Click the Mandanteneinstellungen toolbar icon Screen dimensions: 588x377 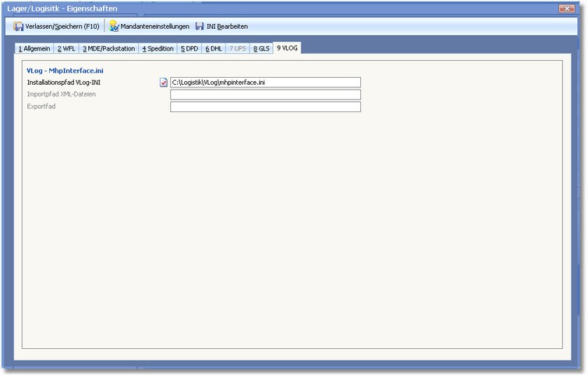(x=114, y=26)
